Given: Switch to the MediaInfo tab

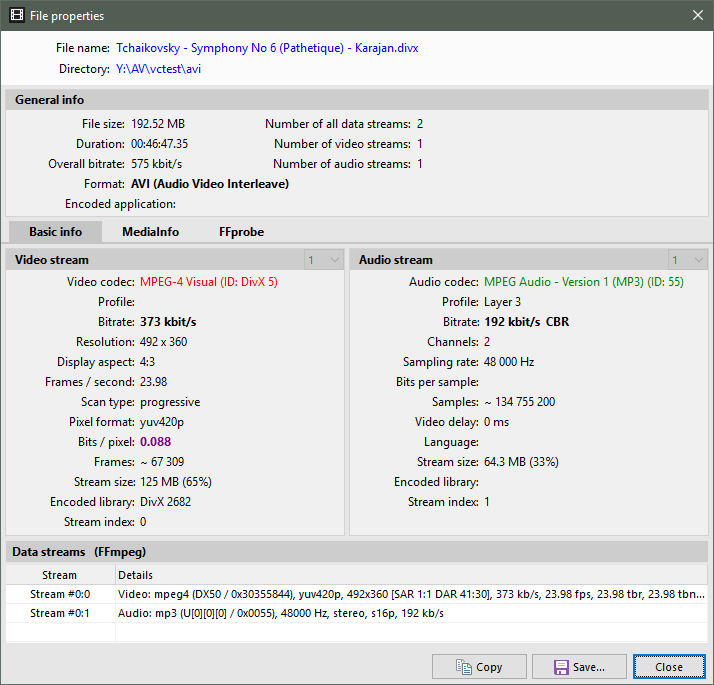Looking at the screenshot, I should 150,232.
